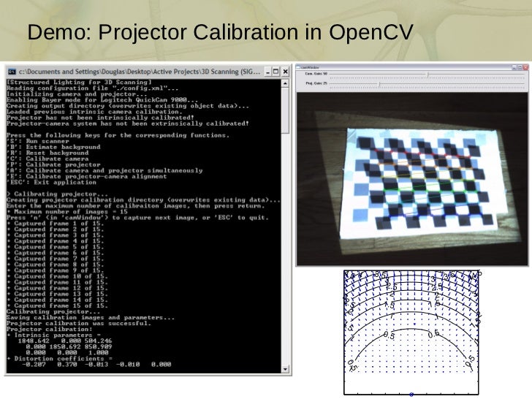This screenshot has width=532, height=399.
Task: Click the "Proj. Gain: 25" label
Action: coord(316,83)
